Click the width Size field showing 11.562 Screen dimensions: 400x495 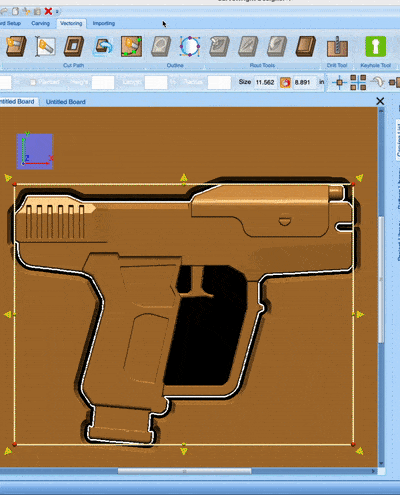click(x=265, y=82)
